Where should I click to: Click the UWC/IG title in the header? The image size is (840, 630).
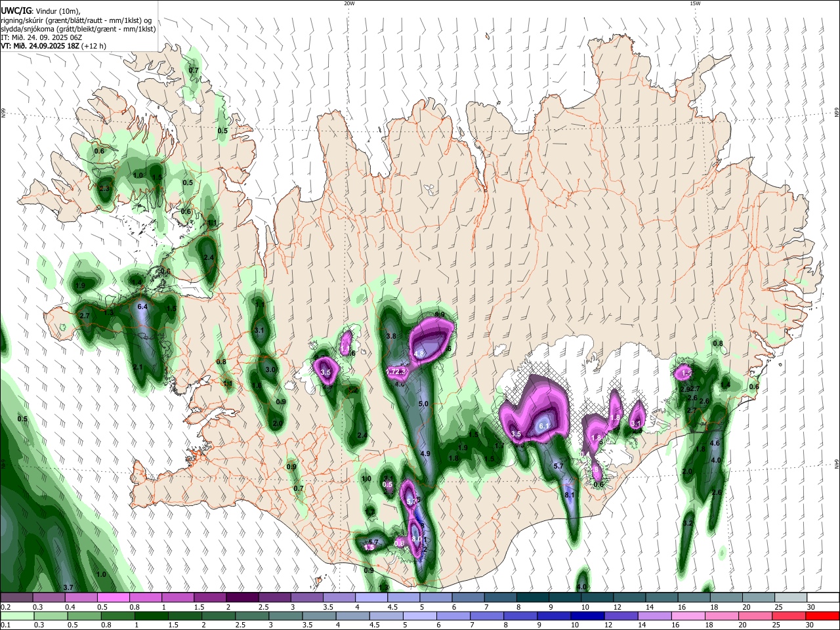pyautogui.click(x=15, y=10)
